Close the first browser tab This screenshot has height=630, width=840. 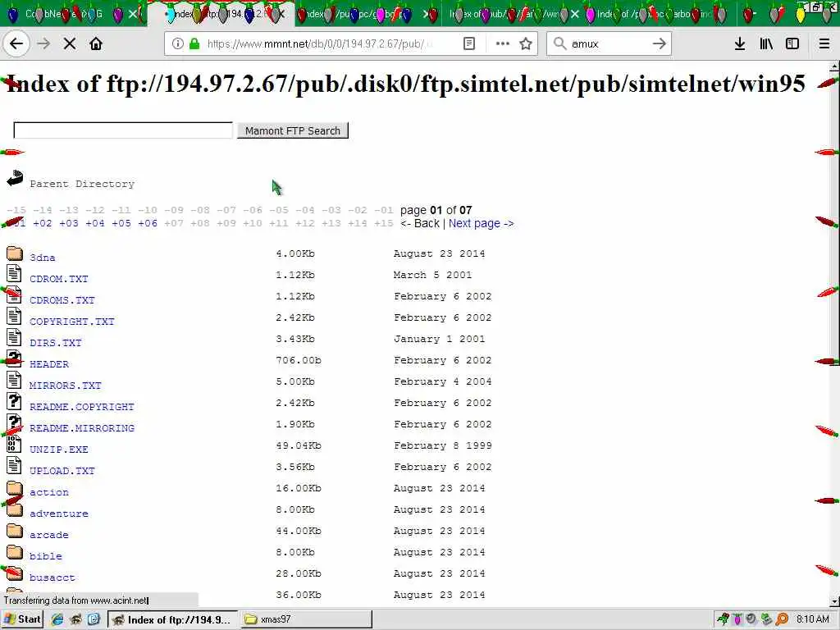[134, 14]
